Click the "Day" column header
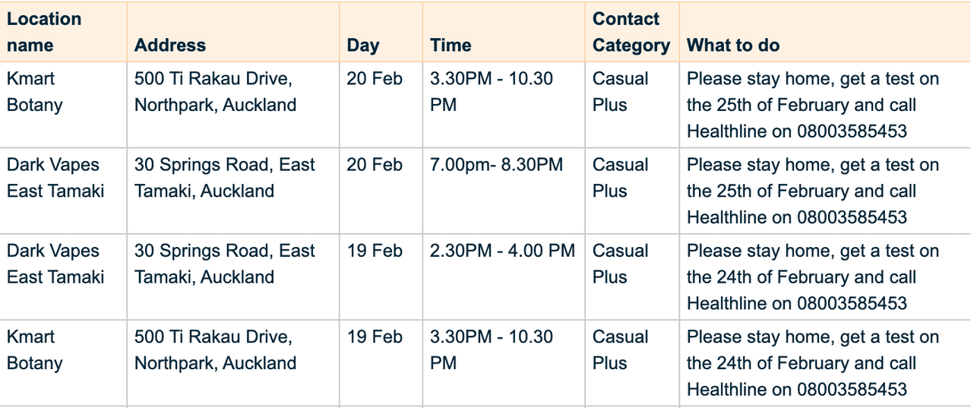The width and height of the screenshot is (980, 408). click(363, 46)
